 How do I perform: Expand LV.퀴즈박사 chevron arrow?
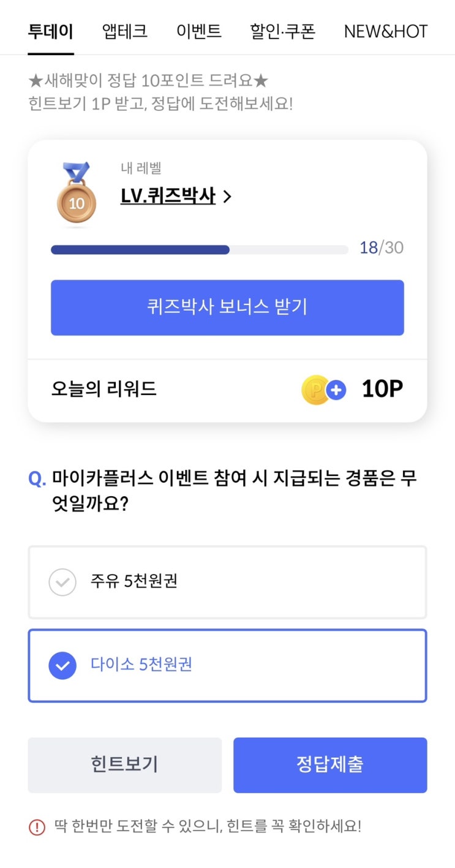[227, 197]
